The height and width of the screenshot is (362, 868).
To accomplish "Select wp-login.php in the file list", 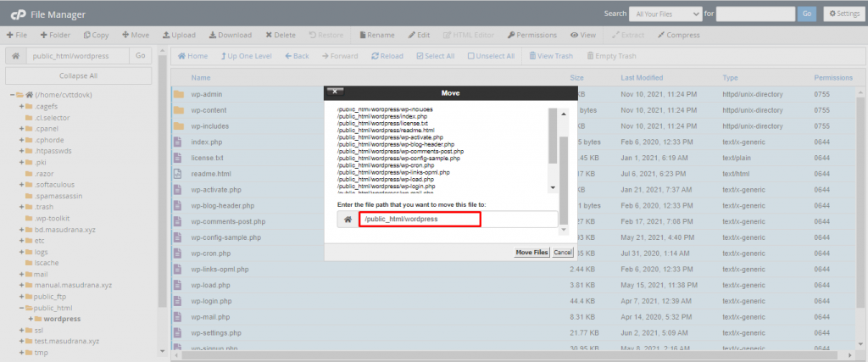I will pos(515,302).
